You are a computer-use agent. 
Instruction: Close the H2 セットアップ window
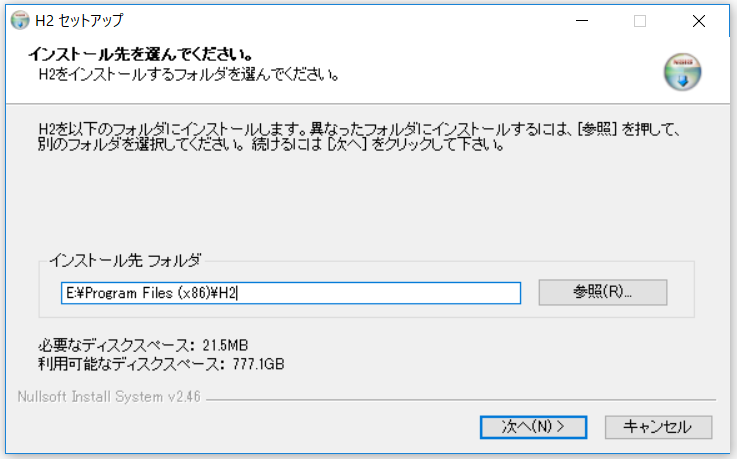pyautogui.click(x=698, y=20)
